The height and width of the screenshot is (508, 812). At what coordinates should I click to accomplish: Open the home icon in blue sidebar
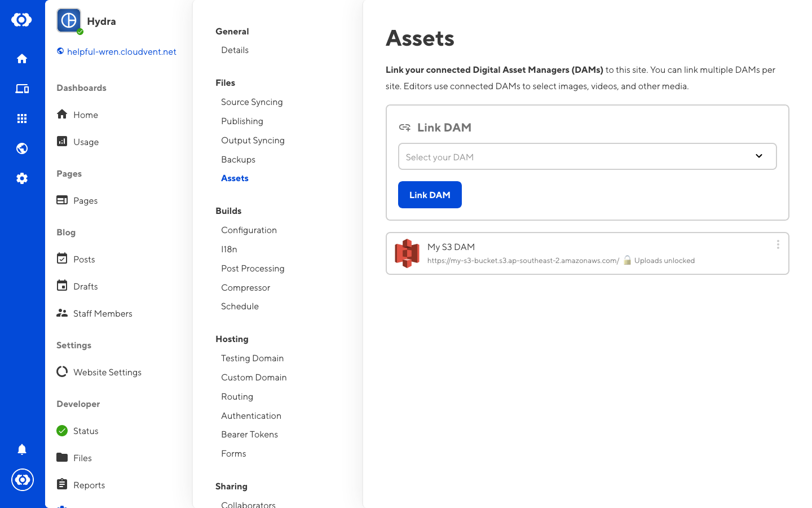tap(22, 59)
